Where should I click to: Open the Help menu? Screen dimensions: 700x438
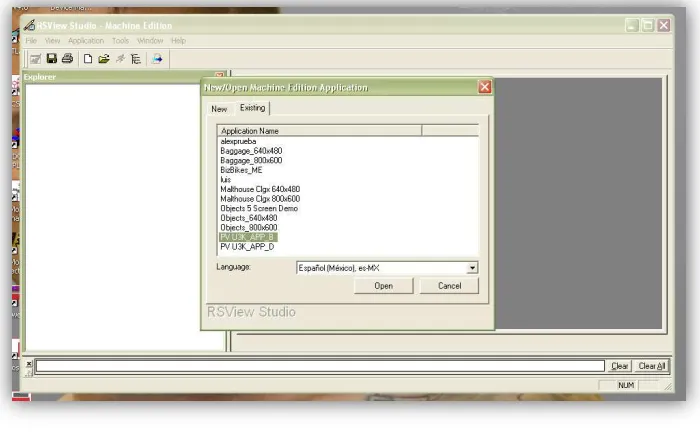pyautogui.click(x=178, y=41)
